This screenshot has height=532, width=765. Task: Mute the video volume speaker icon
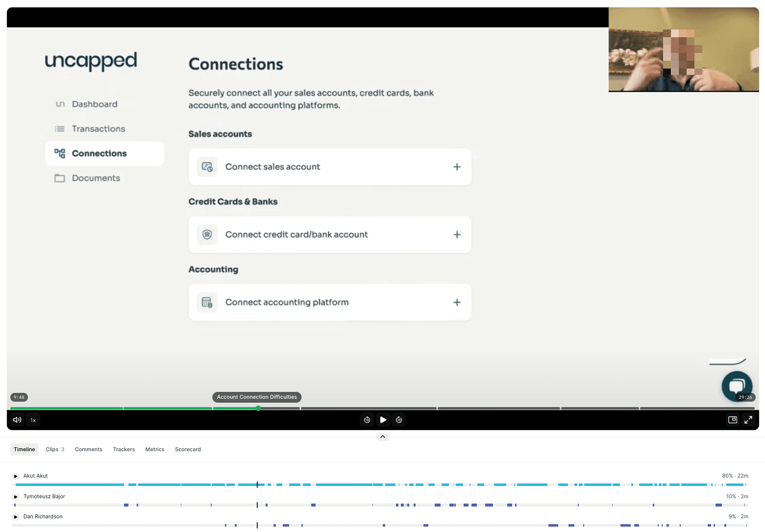pos(17,420)
